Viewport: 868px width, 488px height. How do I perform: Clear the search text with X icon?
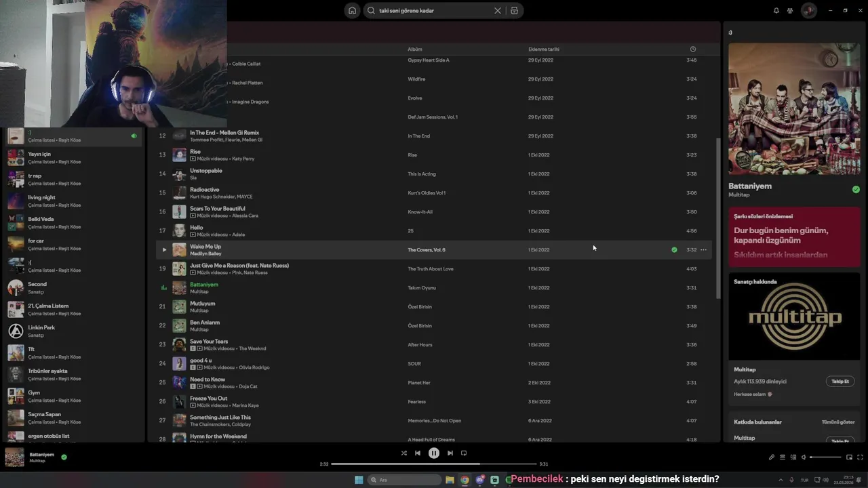(x=497, y=11)
